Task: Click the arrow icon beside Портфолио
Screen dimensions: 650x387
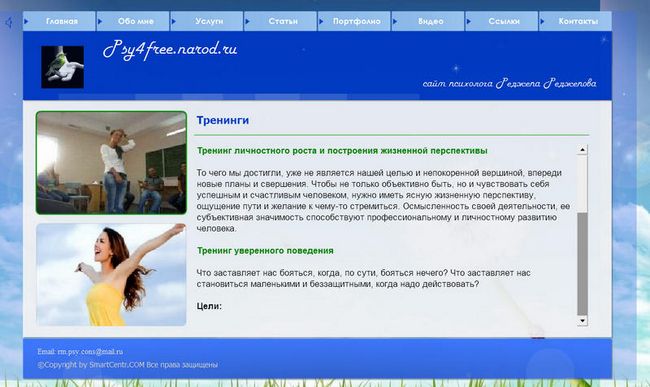Action: pos(321,21)
